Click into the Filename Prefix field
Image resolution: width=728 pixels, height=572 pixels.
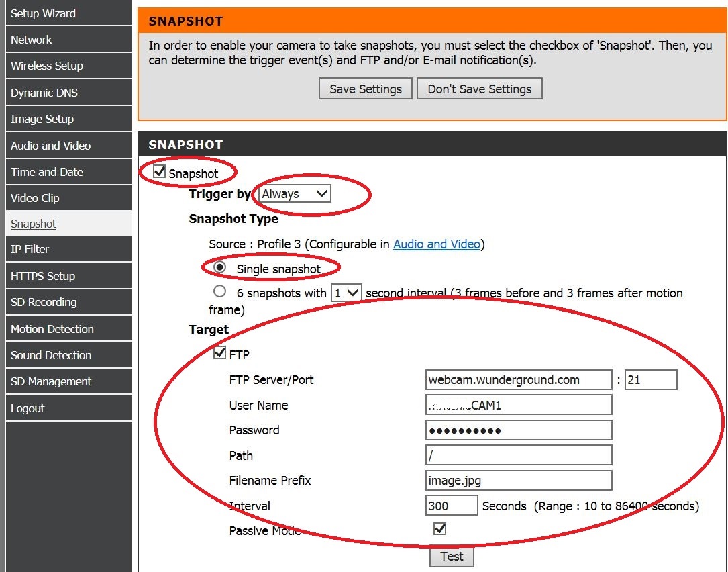coord(519,481)
